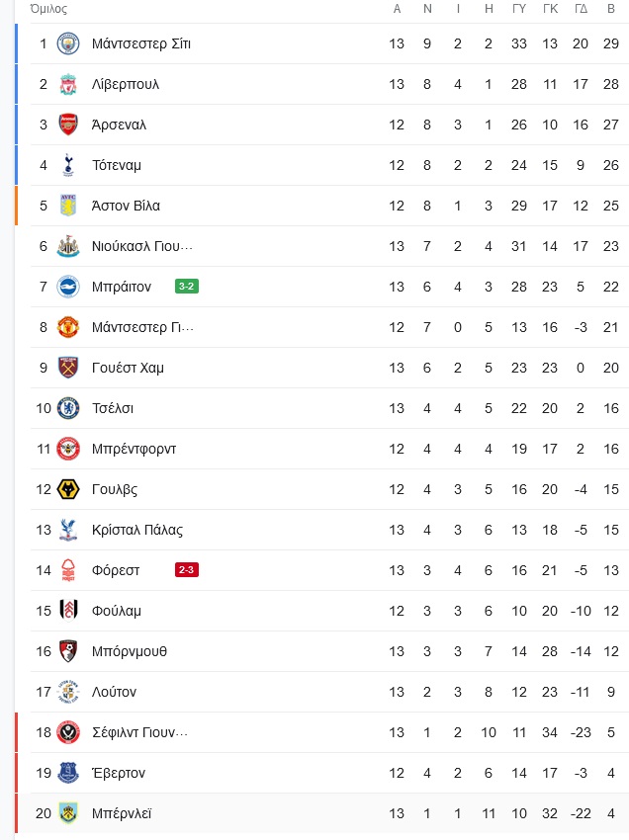The image size is (629, 840).
Task: Click the Liverpool club crest
Action: tap(68, 84)
